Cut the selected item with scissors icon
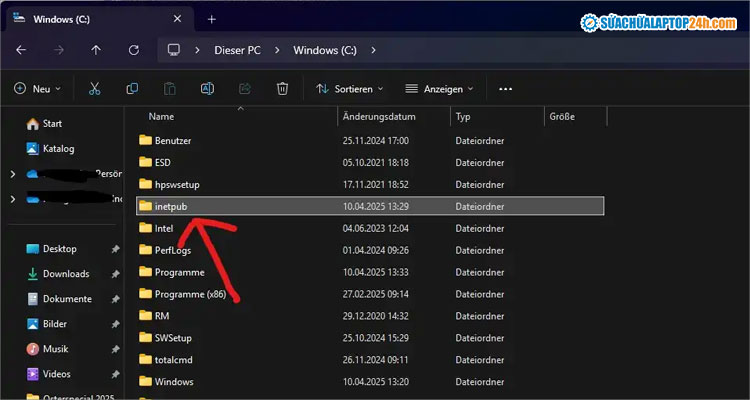Viewport: 750px width, 400px height. tap(95, 89)
